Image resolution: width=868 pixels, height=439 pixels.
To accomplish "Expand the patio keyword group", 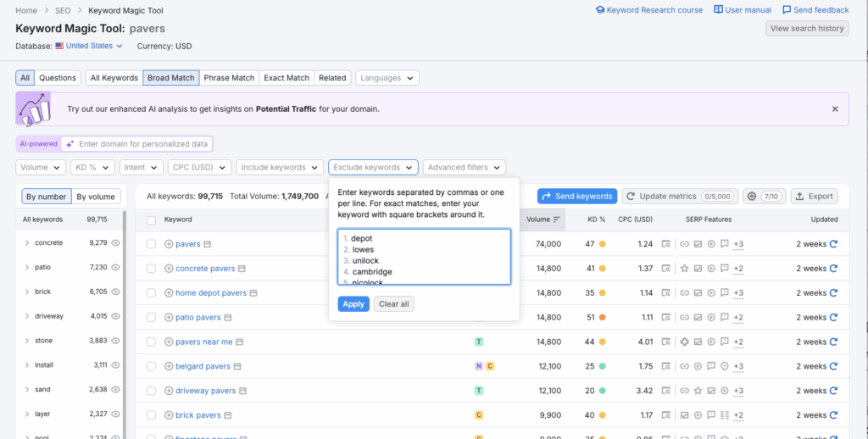I will [x=26, y=268].
